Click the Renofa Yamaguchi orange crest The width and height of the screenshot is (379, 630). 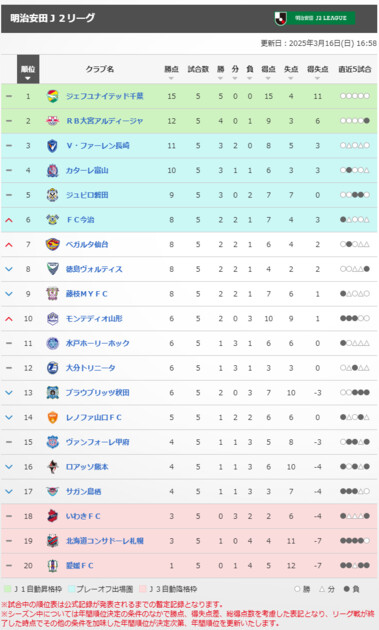click(x=52, y=417)
